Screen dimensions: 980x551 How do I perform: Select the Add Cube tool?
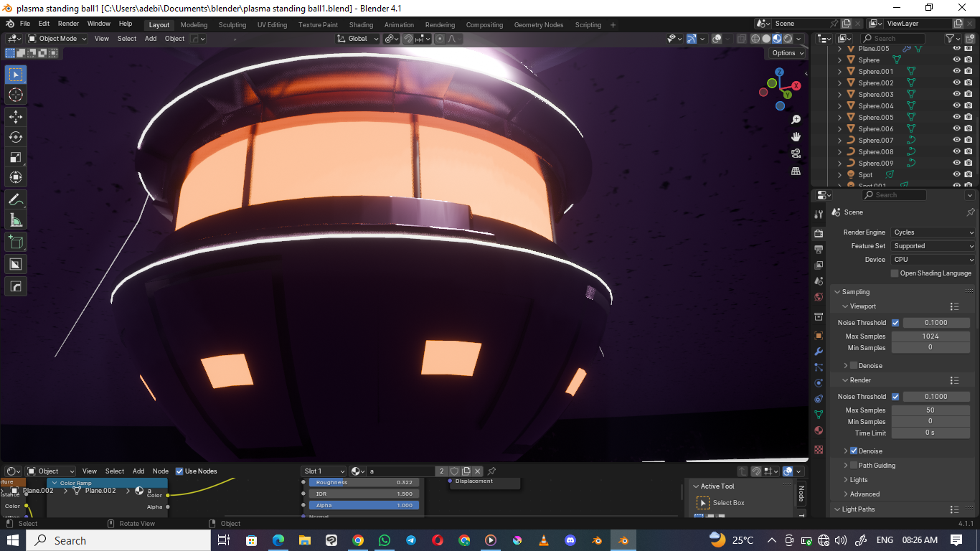pos(16,242)
